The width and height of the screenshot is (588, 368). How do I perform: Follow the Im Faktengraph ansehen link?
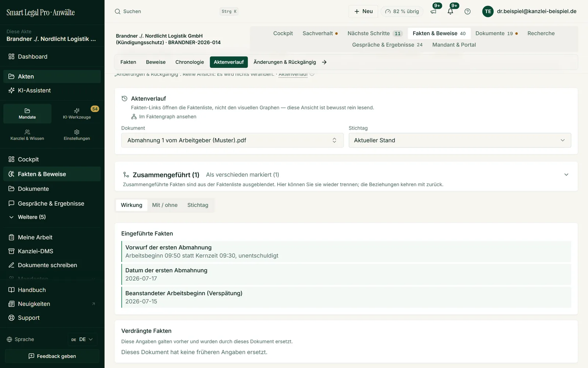point(164,117)
